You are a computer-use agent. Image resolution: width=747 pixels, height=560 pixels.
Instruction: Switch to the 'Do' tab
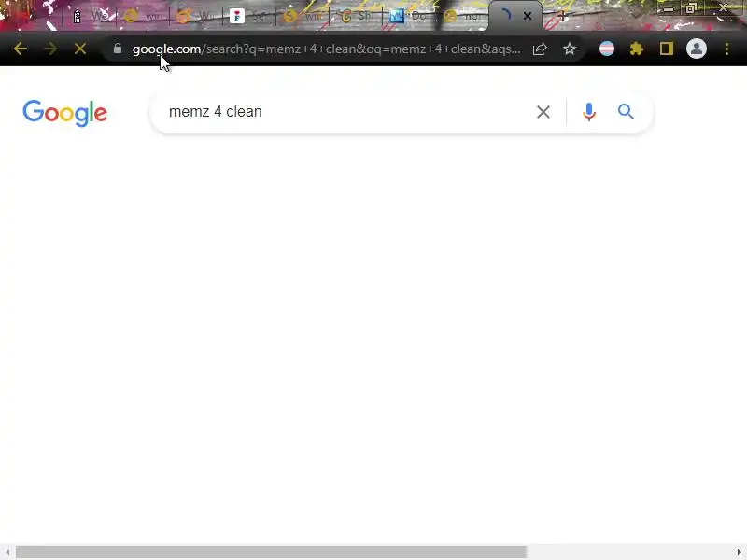coord(410,16)
